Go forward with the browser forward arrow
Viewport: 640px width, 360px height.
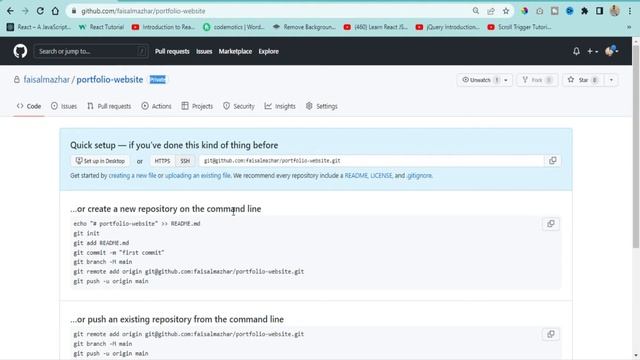point(25,11)
